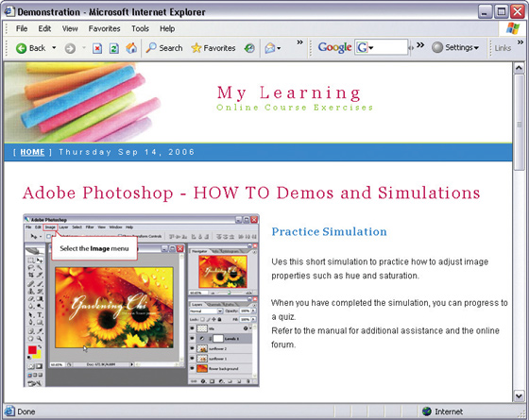529x420 pixels.
Task: Click the Windows flag logo in IE
Action: click(513, 28)
